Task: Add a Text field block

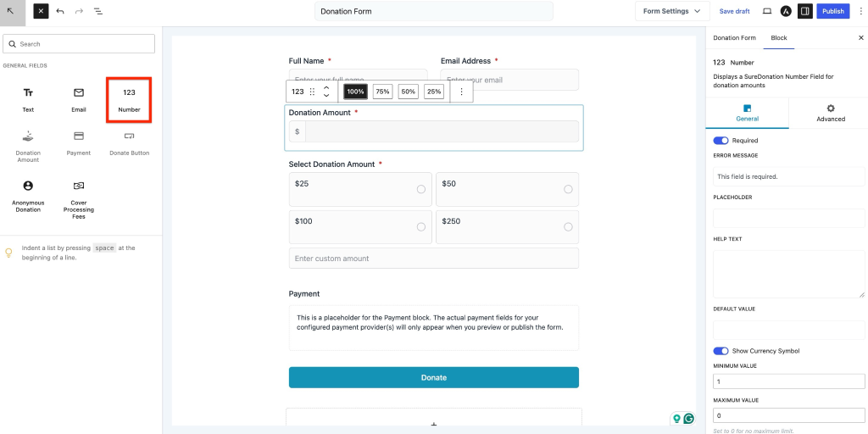Action: pos(28,100)
